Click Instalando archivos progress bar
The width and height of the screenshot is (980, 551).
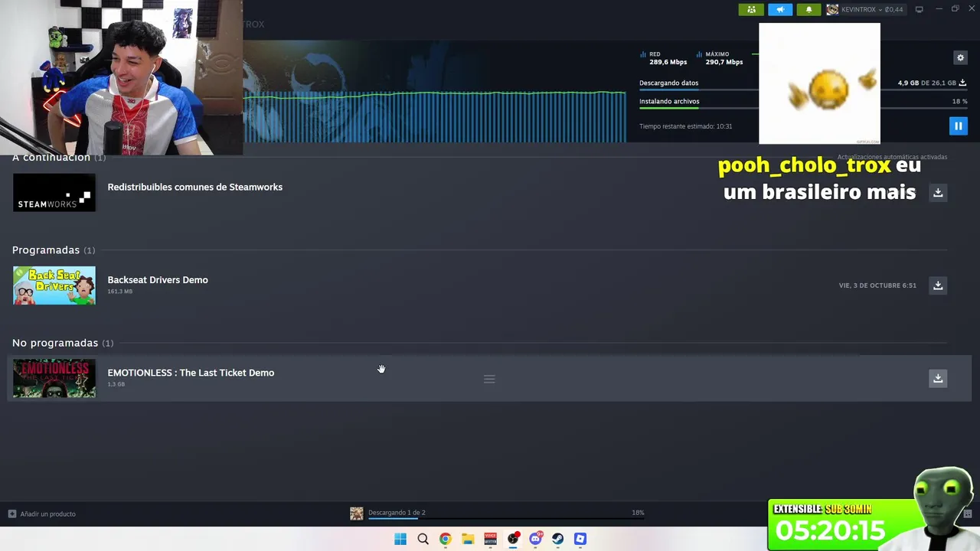[803, 108]
